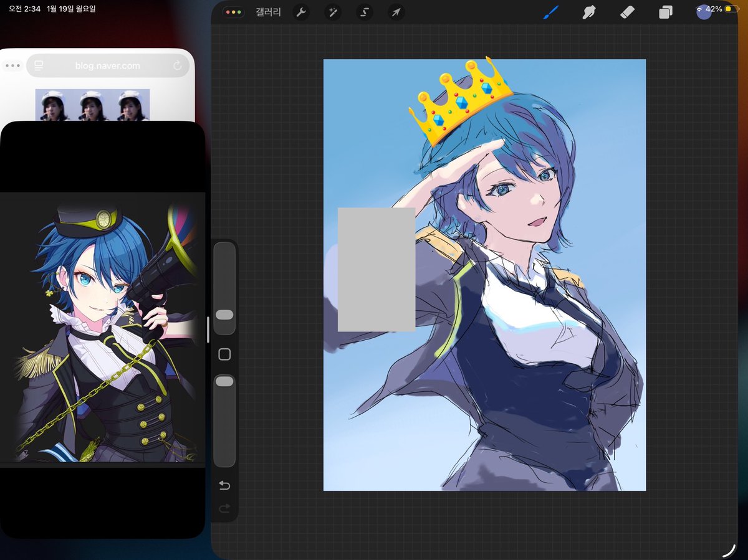Open the Layers panel
This screenshot has width=748, height=560.
pos(666,12)
